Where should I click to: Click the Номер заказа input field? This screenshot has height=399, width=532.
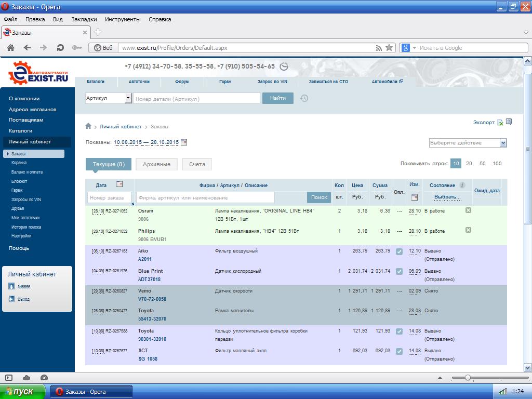(x=109, y=198)
